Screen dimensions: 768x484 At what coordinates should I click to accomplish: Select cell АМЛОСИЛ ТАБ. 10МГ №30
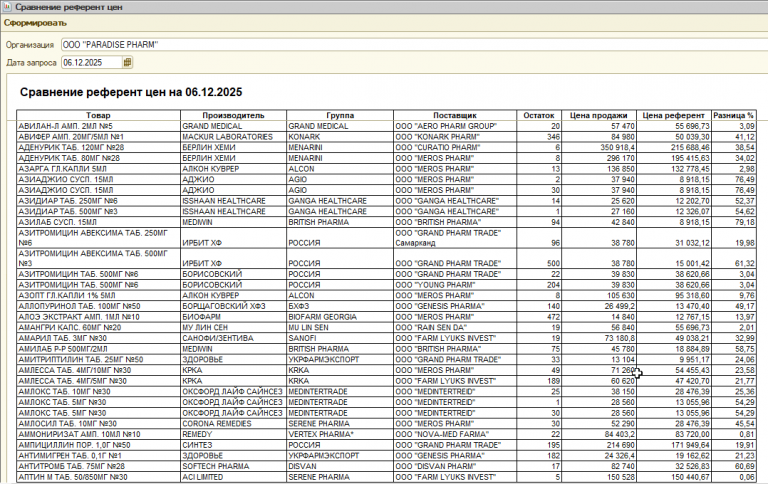tap(98, 424)
